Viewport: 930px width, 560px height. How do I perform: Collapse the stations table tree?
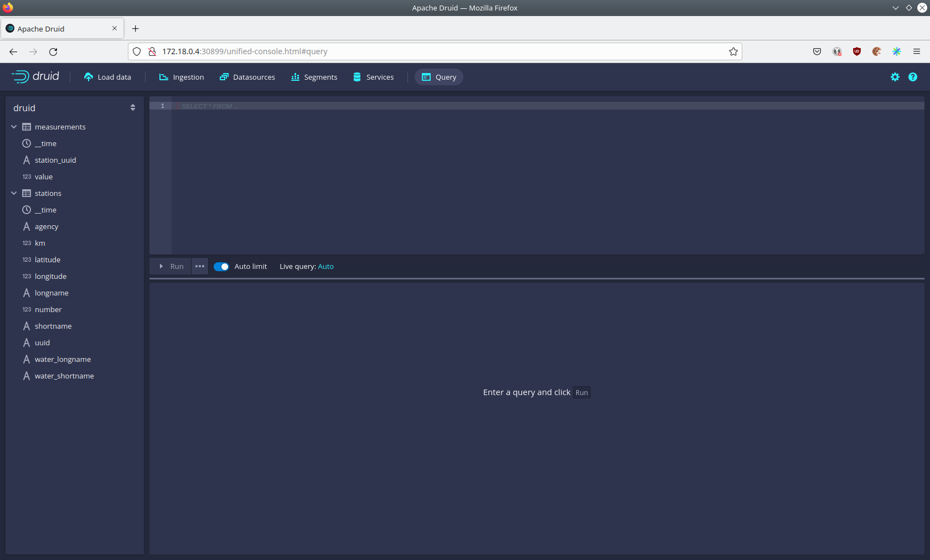(14, 193)
